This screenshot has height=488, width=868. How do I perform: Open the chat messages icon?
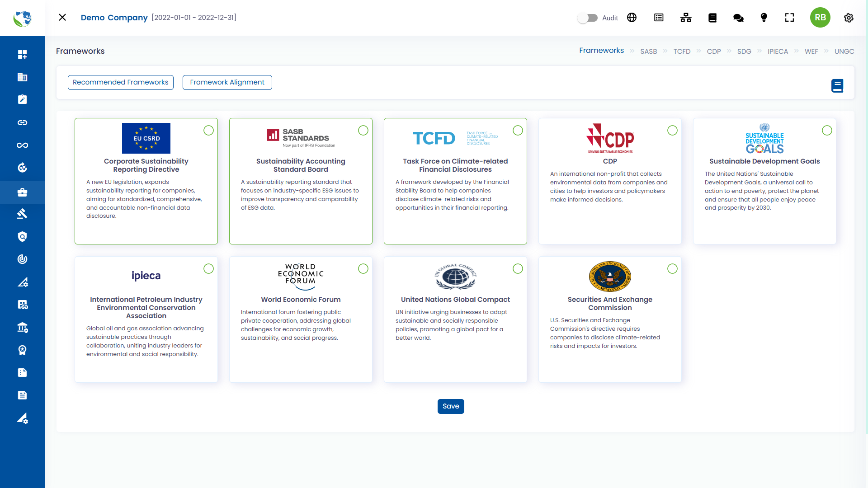tap(738, 18)
